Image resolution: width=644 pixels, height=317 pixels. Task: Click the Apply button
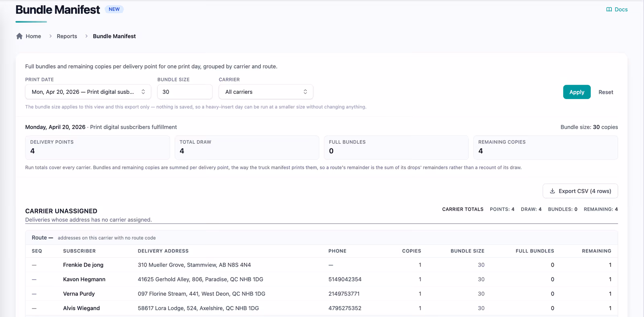pyautogui.click(x=577, y=92)
